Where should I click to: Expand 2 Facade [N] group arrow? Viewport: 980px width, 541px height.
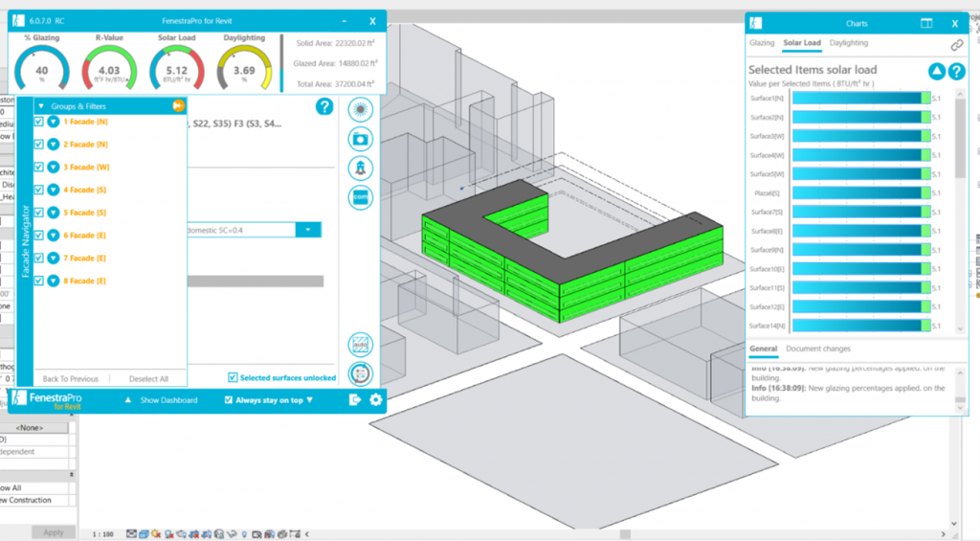pyautogui.click(x=54, y=145)
